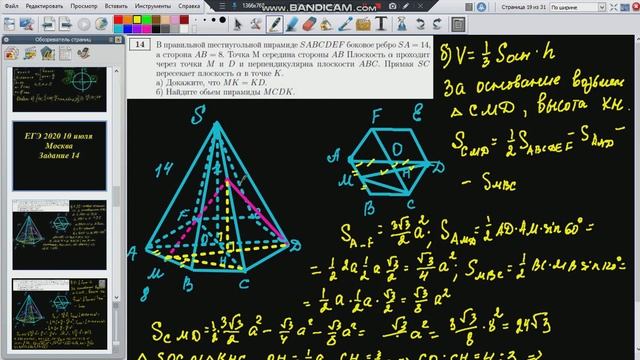Go to the next page arrow icon
Screen dimensions: 640x360
tap(66, 24)
